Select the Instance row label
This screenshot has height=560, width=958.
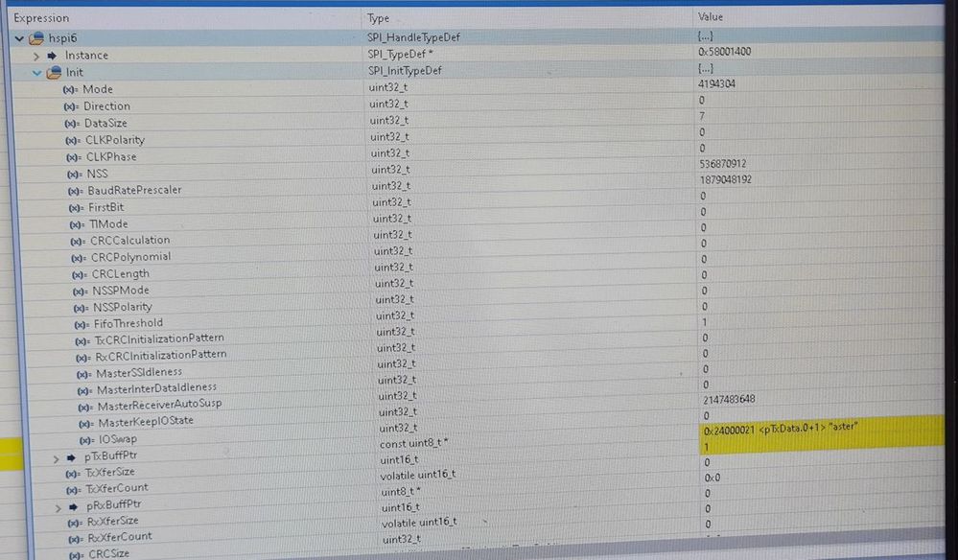(86, 56)
